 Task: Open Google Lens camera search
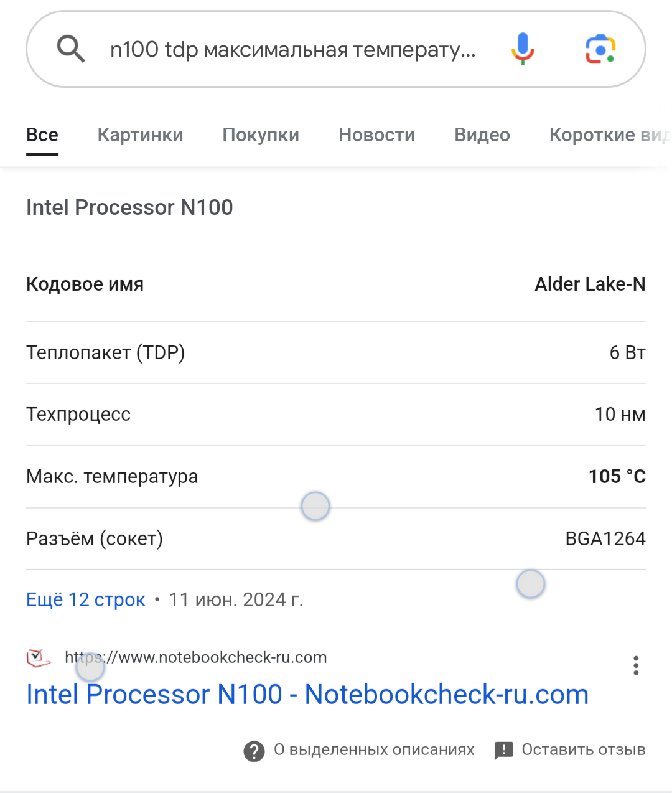tap(600, 49)
